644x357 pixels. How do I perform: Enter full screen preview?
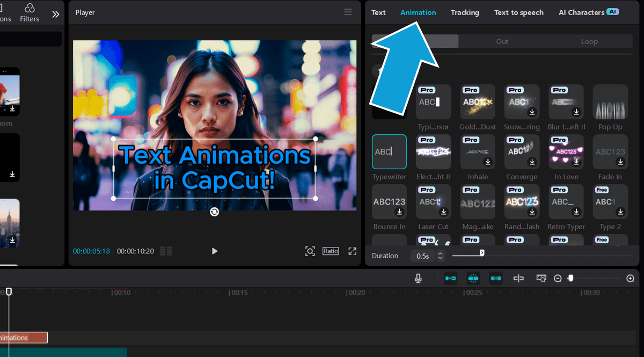click(x=352, y=251)
